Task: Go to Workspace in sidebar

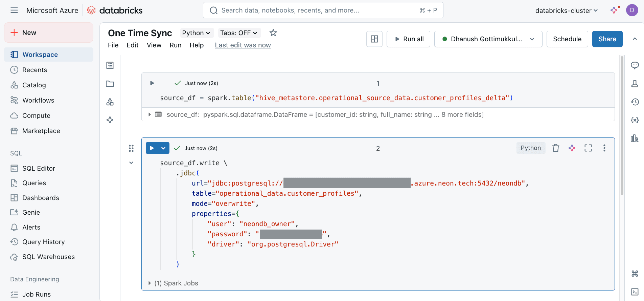Action: pos(49,55)
